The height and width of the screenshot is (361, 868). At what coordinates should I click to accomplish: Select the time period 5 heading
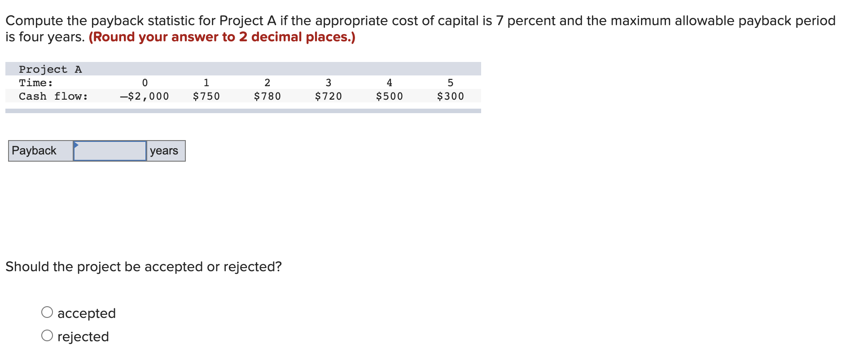pyautogui.click(x=450, y=82)
